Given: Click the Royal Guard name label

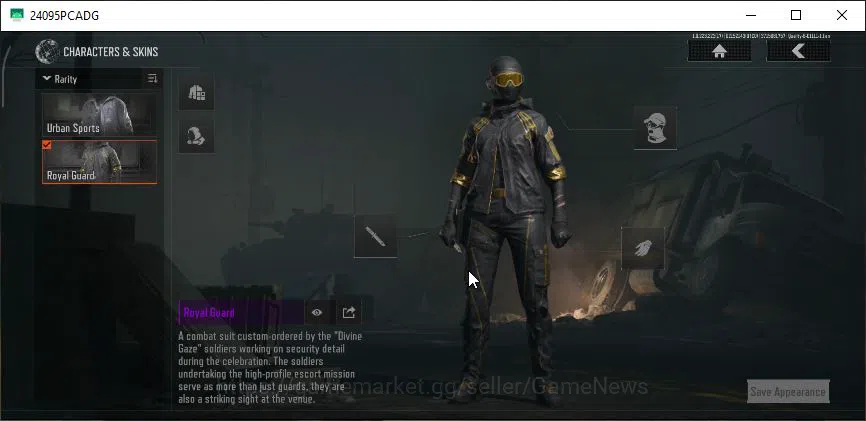Looking at the screenshot, I should (x=209, y=313).
